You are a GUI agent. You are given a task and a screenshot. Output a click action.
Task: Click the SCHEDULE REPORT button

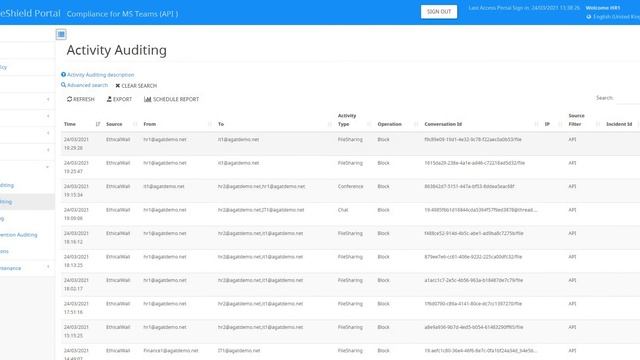[x=171, y=99]
